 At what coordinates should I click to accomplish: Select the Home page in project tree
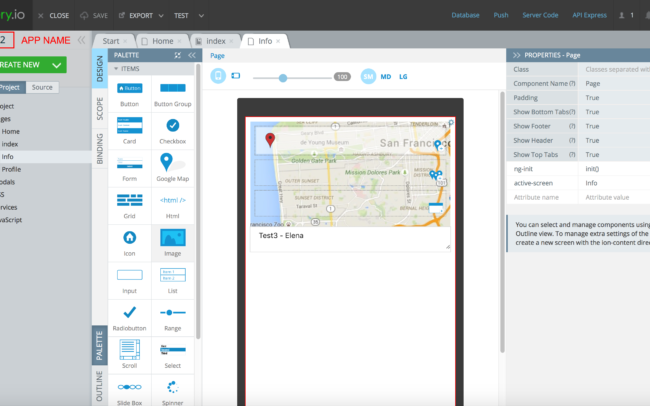pyautogui.click(x=10, y=131)
